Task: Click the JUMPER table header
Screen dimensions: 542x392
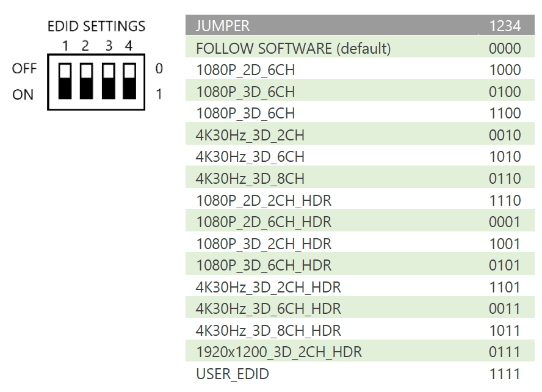Action: point(223,26)
